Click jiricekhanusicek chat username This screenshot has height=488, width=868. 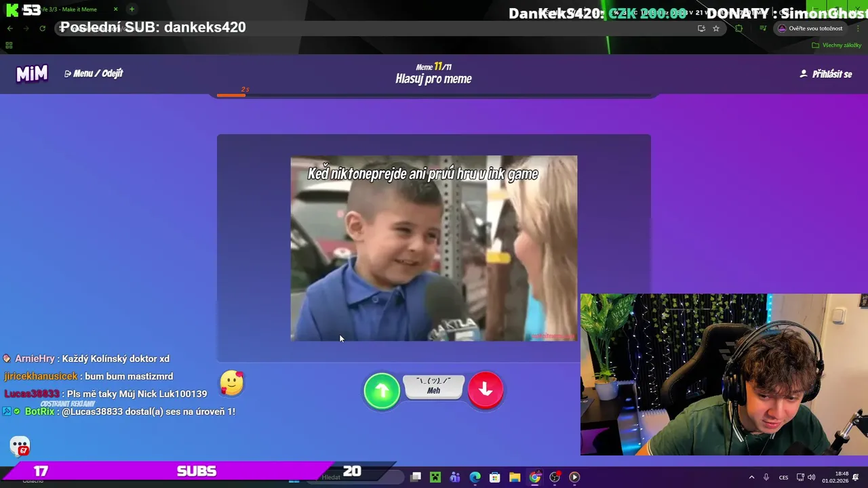41,376
